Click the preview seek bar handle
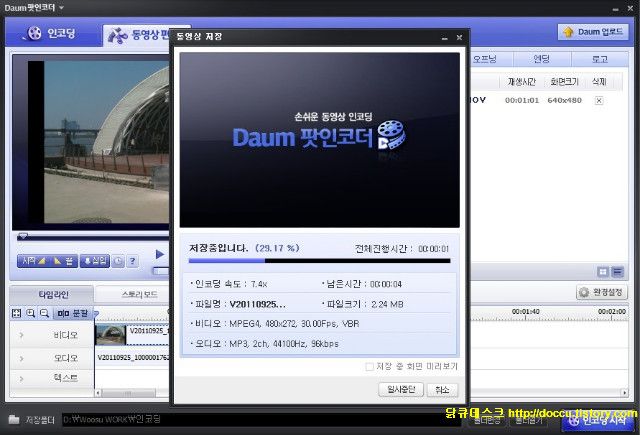The width and height of the screenshot is (640, 435). point(22,236)
